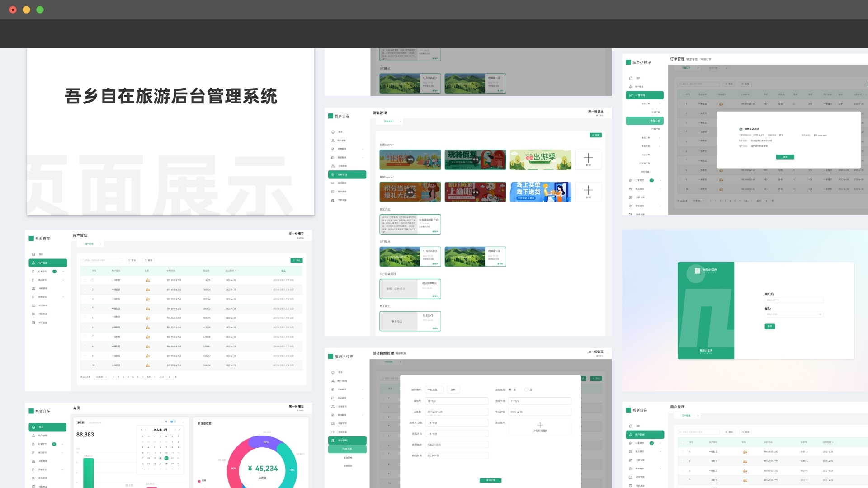Click 重置 reset button in 用户管理 screen

(x=149, y=260)
